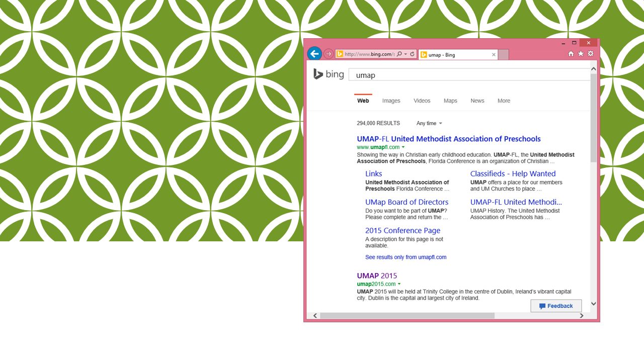Image resolution: width=644 pixels, height=362 pixels.
Task: Open the browser Home icon
Action: tap(571, 54)
